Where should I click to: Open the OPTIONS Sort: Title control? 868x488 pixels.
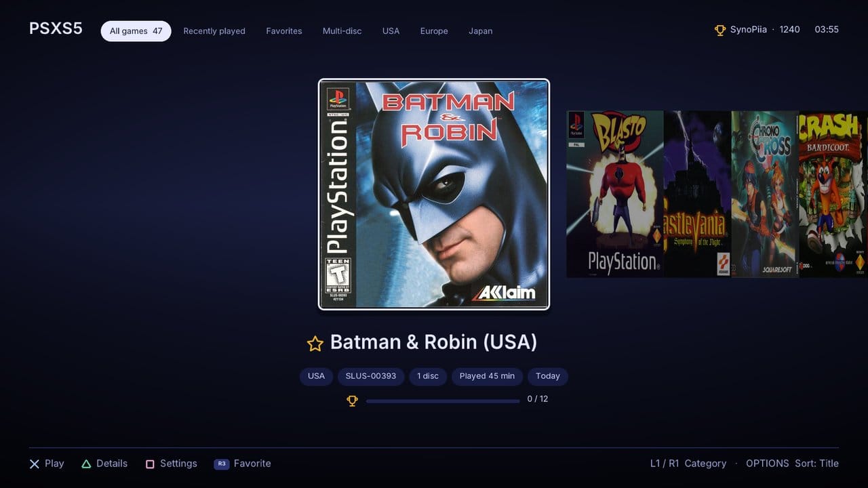[792, 464]
